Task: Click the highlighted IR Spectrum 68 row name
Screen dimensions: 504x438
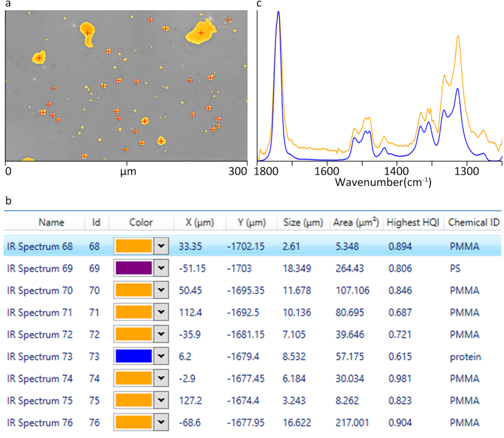Action: coord(40,246)
